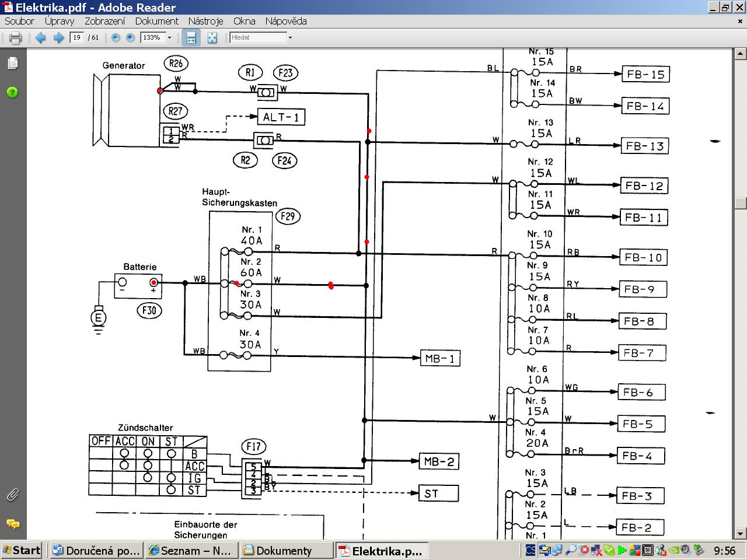The width and height of the screenshot is (747, 560).
Task: Open the Nástroje menu
Action: (206, 21)
